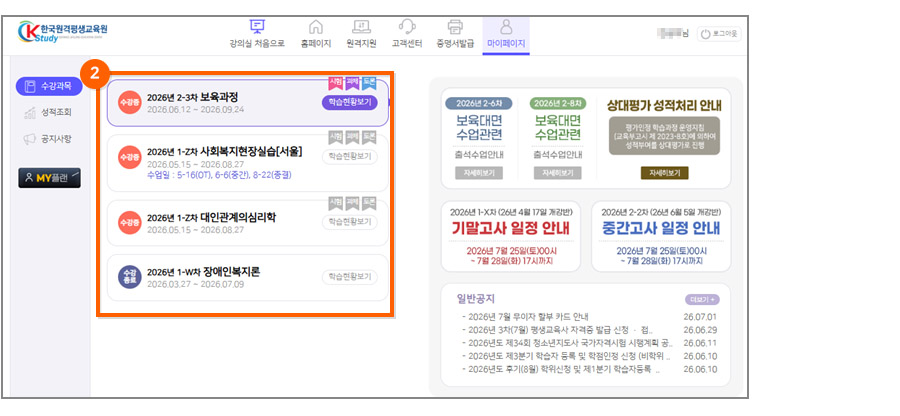900x416 pixels.
Task: Click the K-Study 한국원격평생교육원 logo
Action: click(x=63, y=32)
